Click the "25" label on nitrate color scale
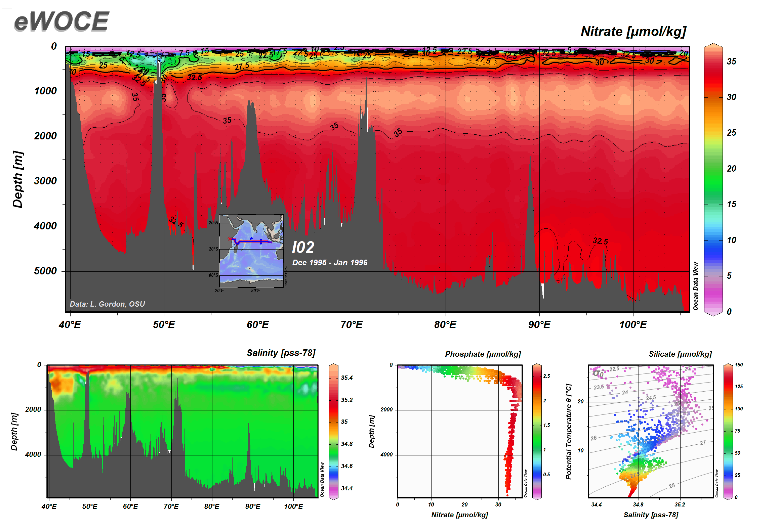The image size is (778, 532). [731, 133]
